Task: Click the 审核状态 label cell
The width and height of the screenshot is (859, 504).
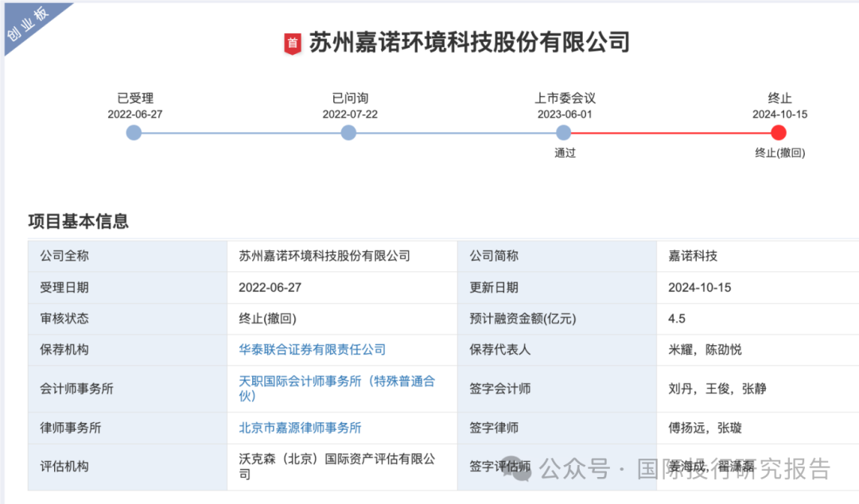Action: pos(127,319)
